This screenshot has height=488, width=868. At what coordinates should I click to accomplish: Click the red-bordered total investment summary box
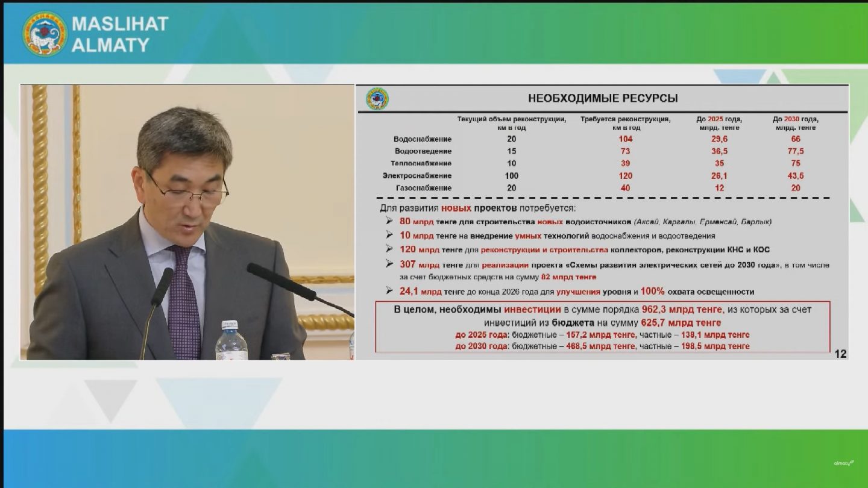pyautogui.click(x=602, y=327)
